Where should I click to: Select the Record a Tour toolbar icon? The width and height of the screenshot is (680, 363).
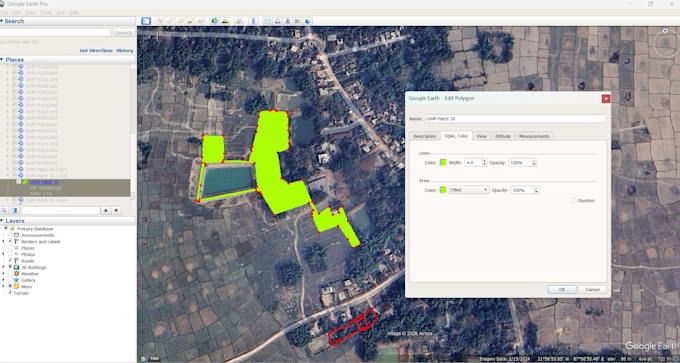tap(200, 21)
